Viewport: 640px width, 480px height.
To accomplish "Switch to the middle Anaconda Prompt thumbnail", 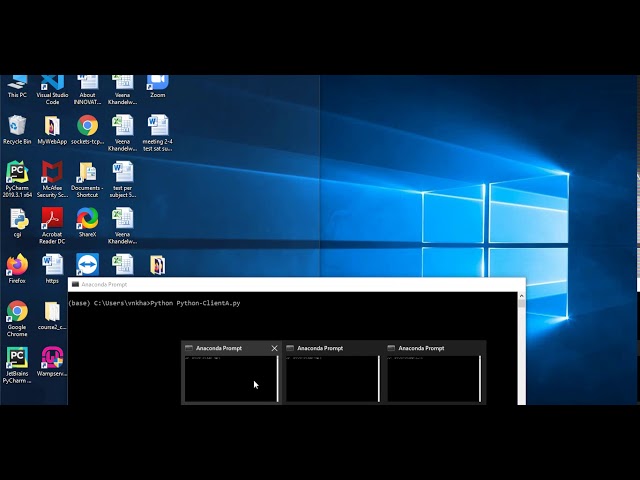I will 332,377.
